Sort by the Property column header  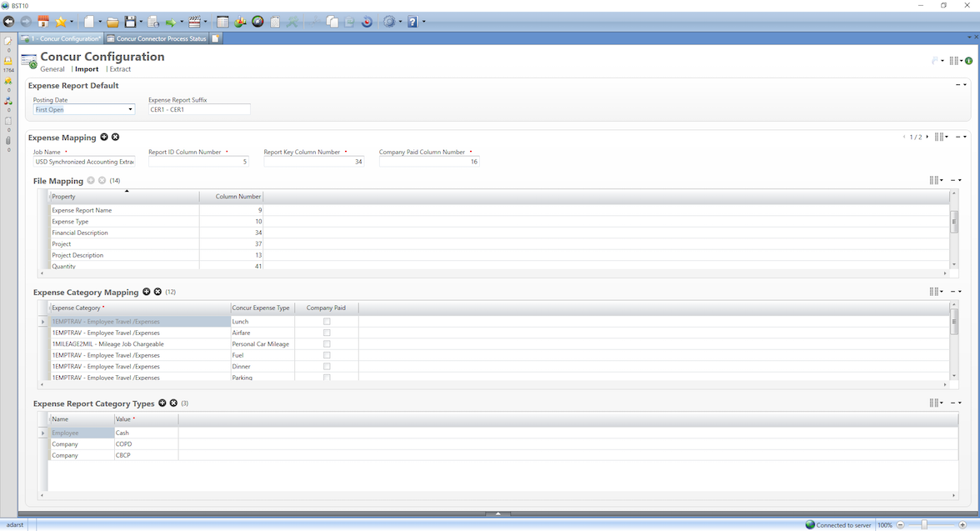coord(123,197)
